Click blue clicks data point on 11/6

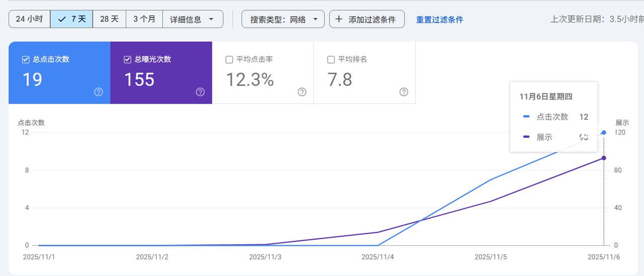pos(604,133)
